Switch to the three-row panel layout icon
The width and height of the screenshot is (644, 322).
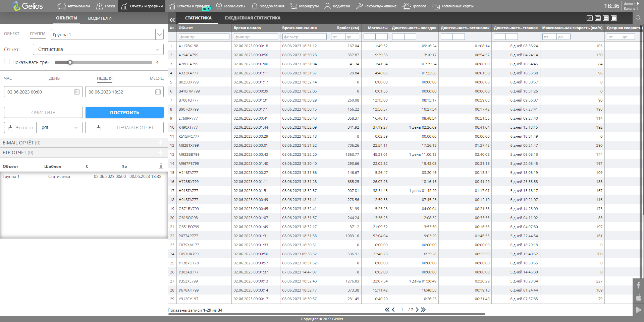[598, 18]
